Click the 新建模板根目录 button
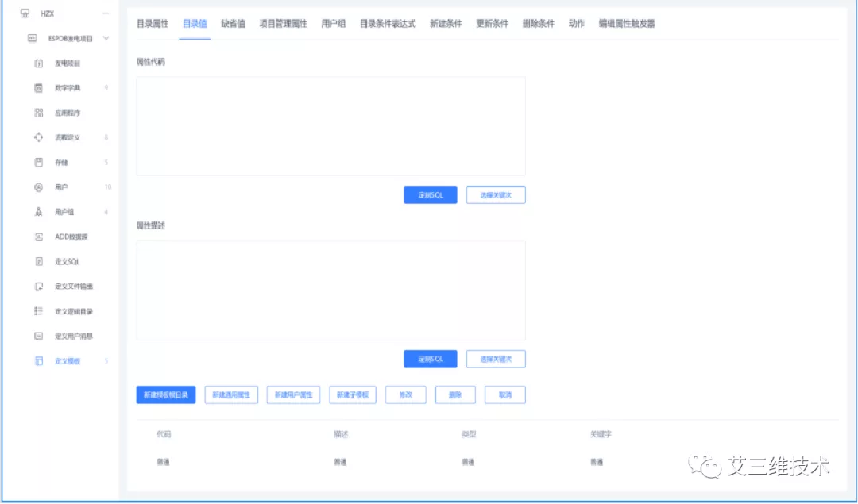The image size is (858, 504). 166,394
